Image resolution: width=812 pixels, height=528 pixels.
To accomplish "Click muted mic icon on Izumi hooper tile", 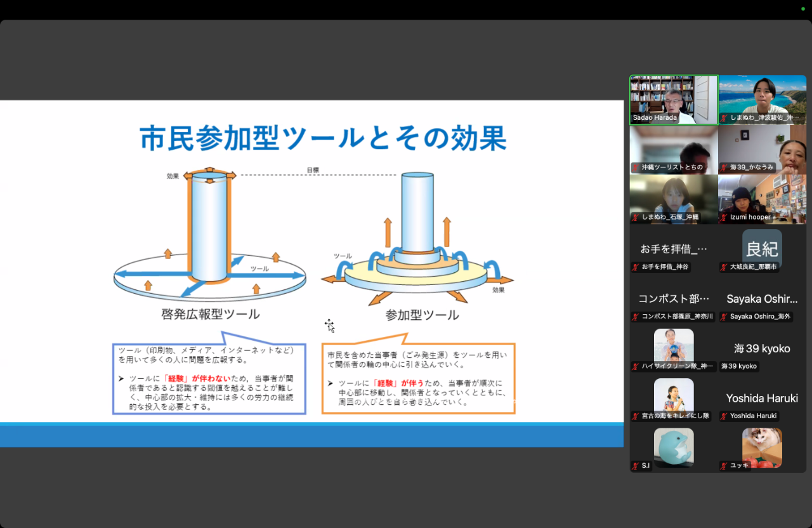I will pos(724,218).
